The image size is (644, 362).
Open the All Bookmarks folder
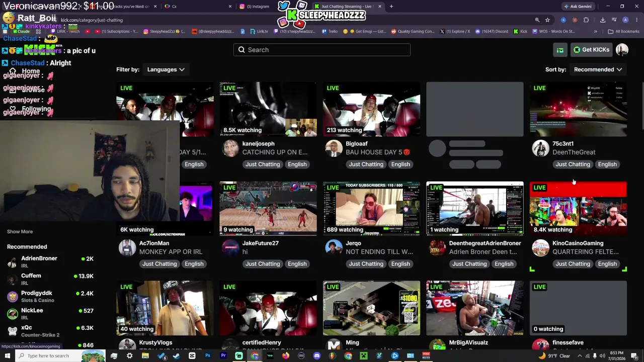(623, 31)
